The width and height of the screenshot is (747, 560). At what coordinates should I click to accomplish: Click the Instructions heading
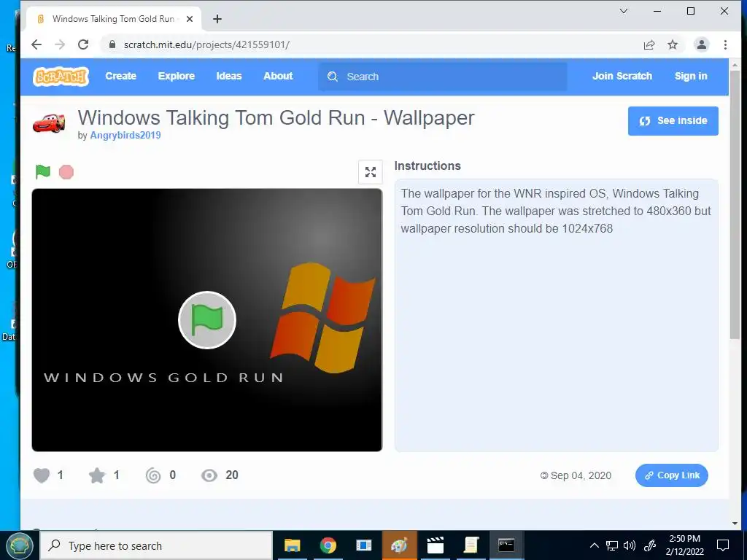tap(427, 166)
